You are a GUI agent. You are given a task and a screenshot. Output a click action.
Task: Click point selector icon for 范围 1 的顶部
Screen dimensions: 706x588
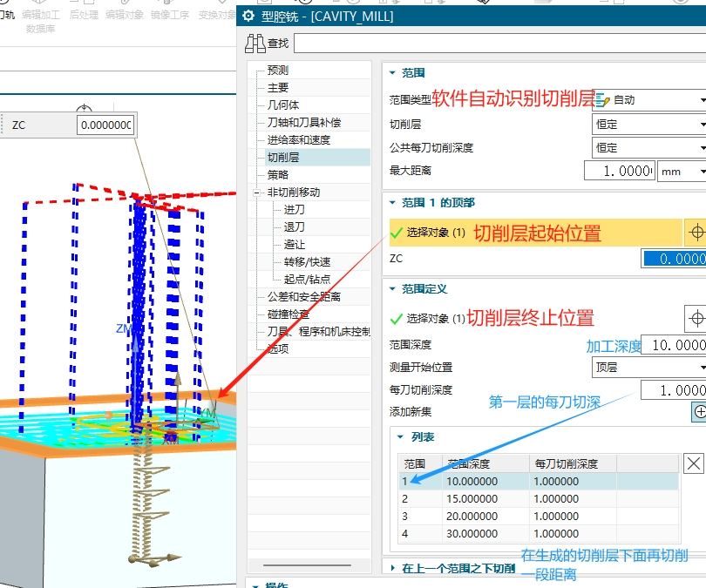696,233
